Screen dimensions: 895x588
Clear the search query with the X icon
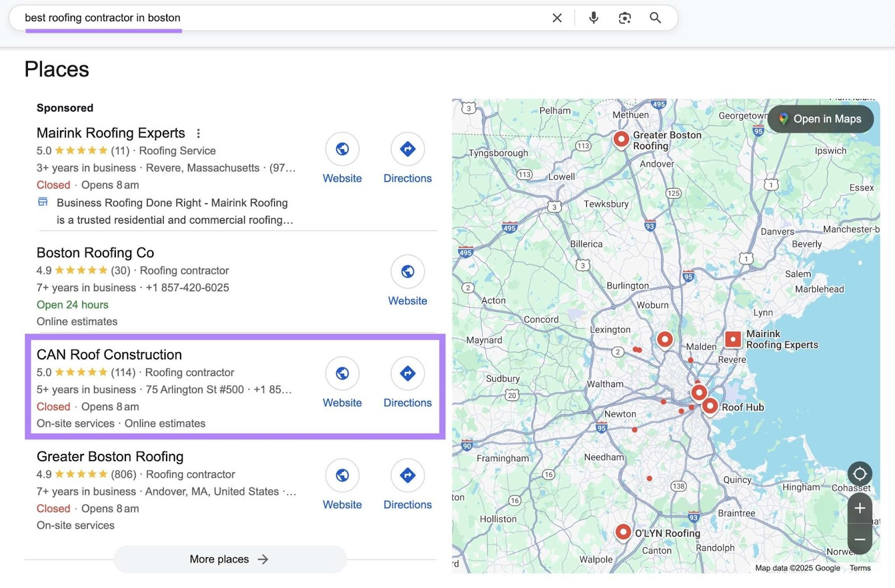(557, 18)
